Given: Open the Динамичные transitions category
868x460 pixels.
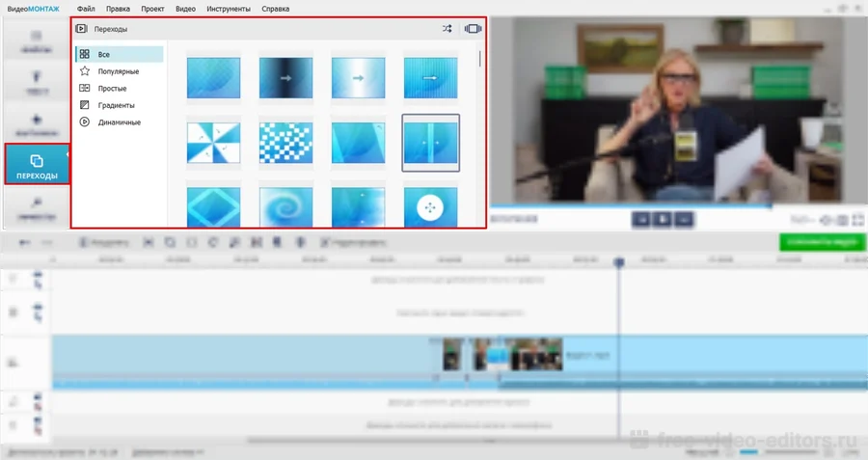Looking at the screenshot, I should [x=119, y=122].
